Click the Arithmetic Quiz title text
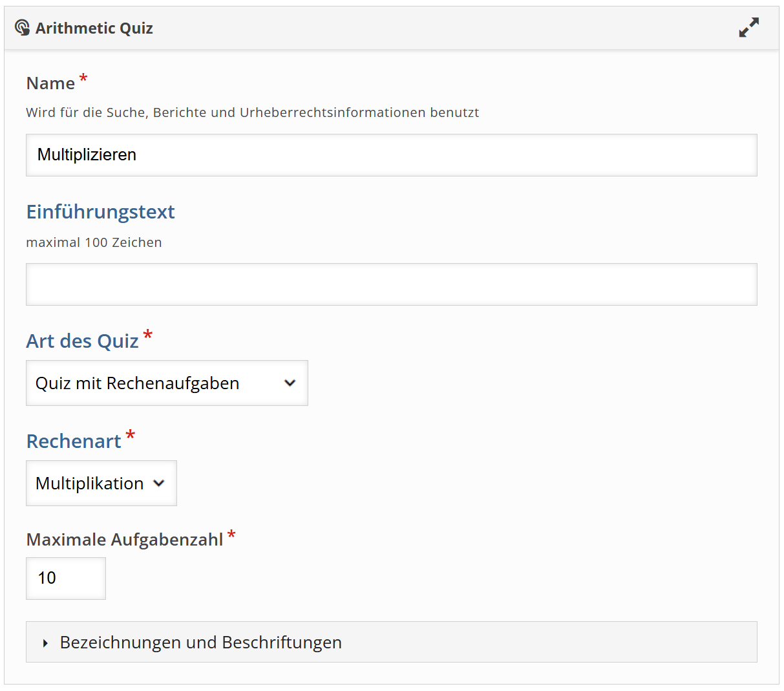This screenshot has width=784, height=691. click(x=94, y=28)
